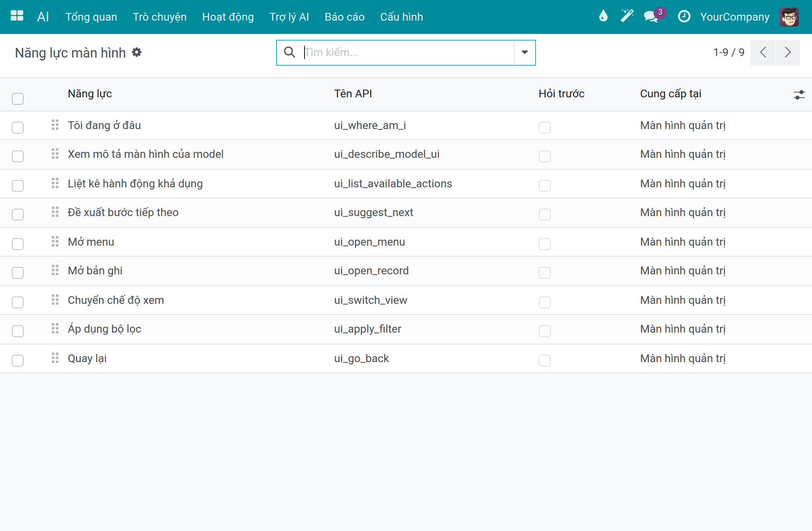Open the magic wand AI tool

(627, 16)
